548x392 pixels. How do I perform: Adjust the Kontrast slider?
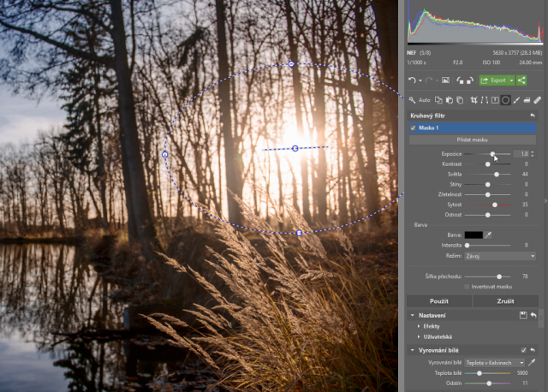tap(488, 164)
